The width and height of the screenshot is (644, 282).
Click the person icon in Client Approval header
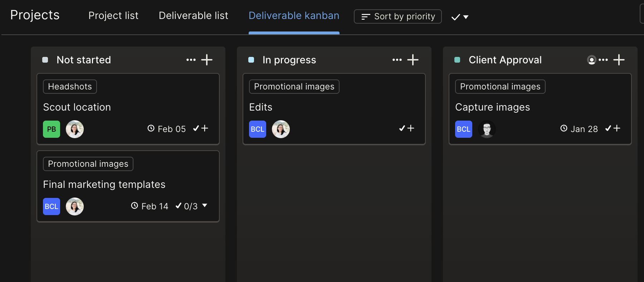(591, 60)
